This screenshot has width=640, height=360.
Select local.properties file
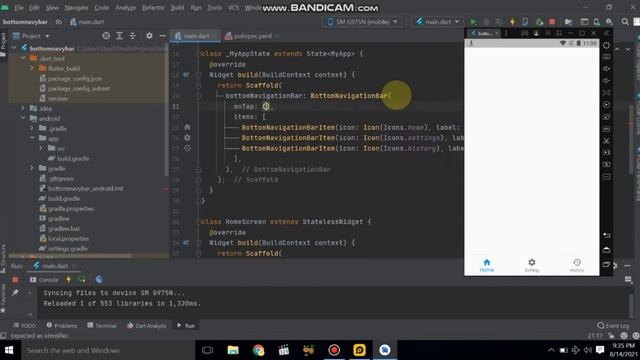pos(64,239)
